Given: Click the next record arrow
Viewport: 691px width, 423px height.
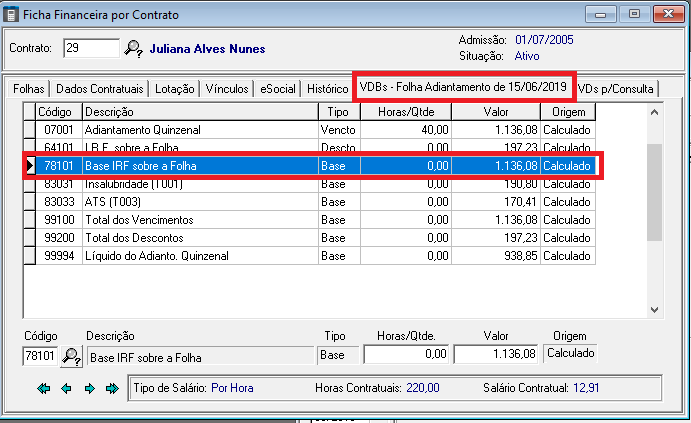Looking at the screenshot, I should [x=89, y=388].
